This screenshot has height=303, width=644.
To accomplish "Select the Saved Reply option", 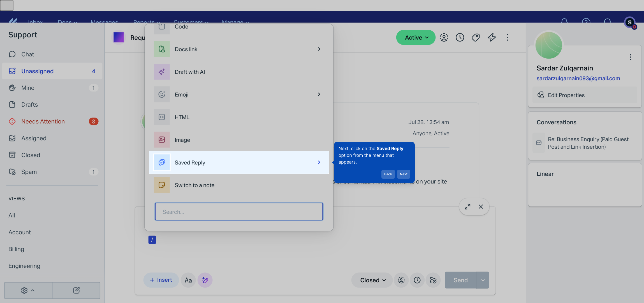I will (x=239, y=162).
